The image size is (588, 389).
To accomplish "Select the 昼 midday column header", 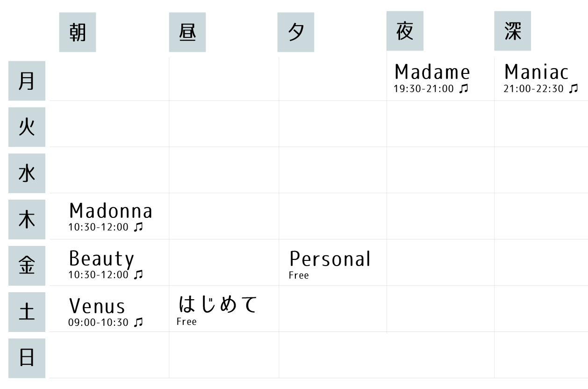I will pyautogui.click(x=187, y=32).
